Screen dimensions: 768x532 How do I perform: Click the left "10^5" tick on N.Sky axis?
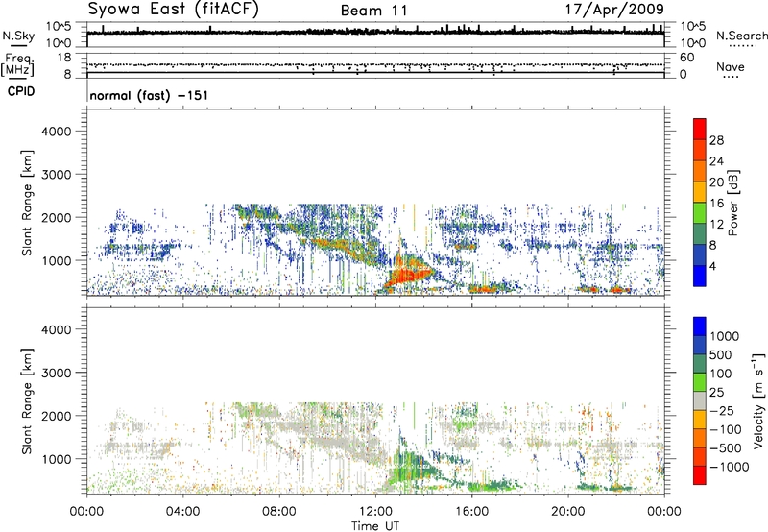click(59, 26)
